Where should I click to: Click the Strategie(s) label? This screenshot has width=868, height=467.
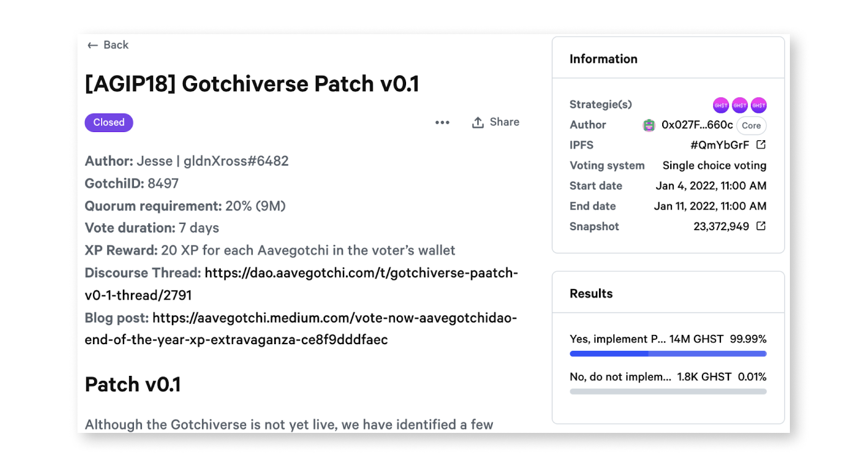[x=601, y=105]
